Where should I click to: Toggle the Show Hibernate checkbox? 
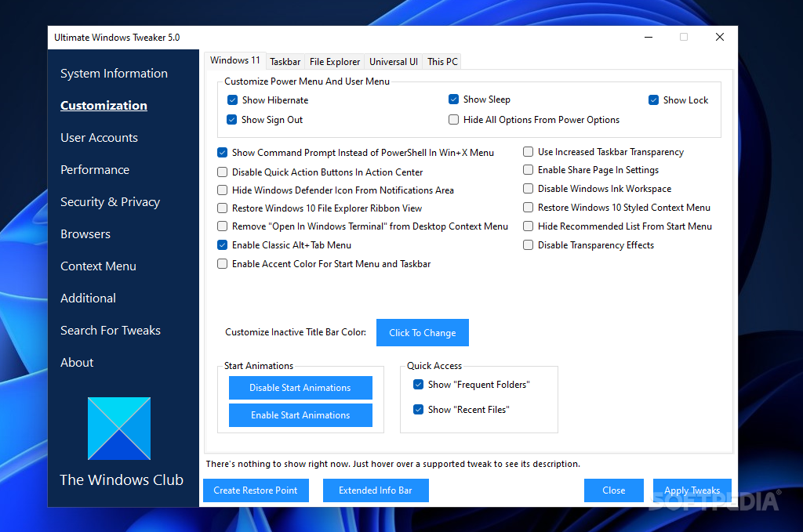coord(232,100)
